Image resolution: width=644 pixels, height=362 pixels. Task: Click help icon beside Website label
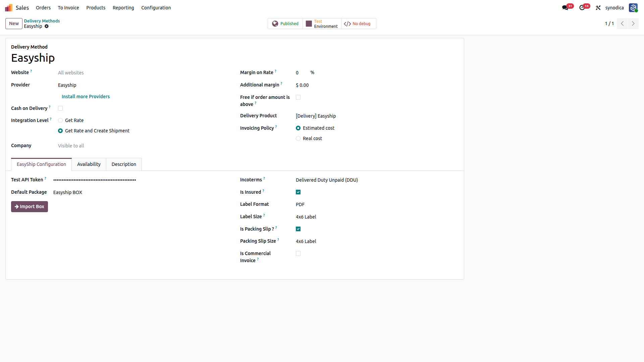coord(31,71)
